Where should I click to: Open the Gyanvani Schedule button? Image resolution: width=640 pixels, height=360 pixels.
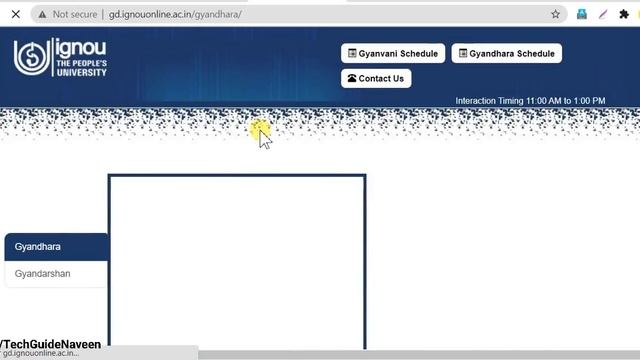coord(393,53)
